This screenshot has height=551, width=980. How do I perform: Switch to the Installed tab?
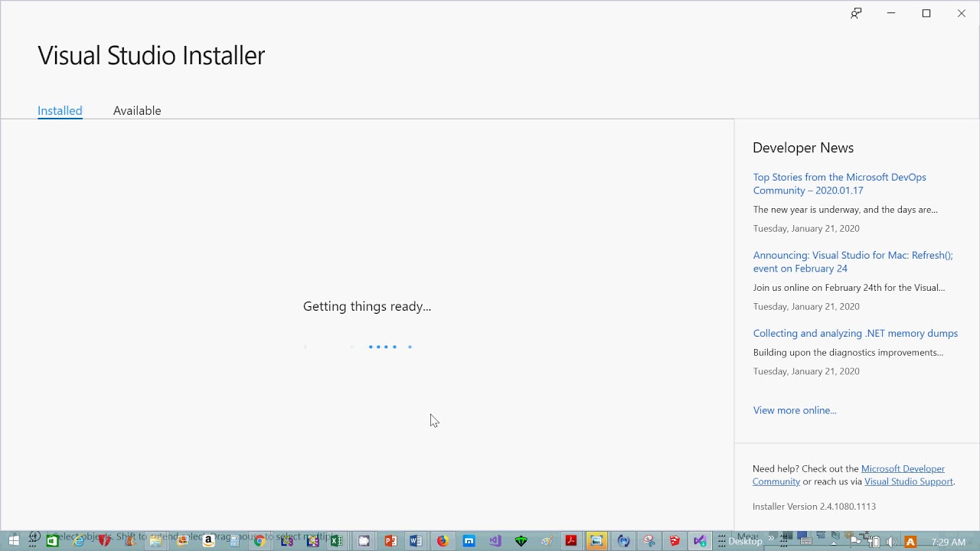[x=60, y=110]
